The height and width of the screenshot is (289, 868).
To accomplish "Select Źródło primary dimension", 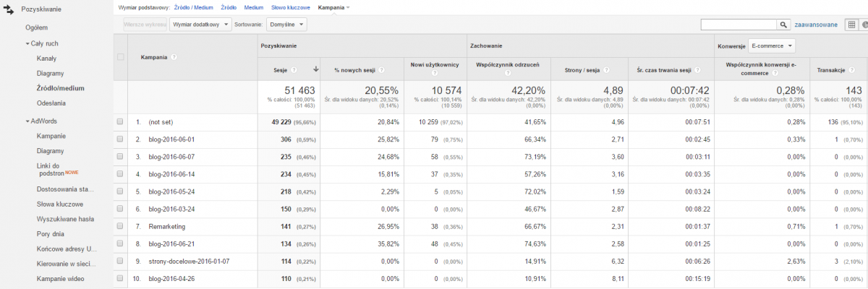I will click(x=229, y=7).
